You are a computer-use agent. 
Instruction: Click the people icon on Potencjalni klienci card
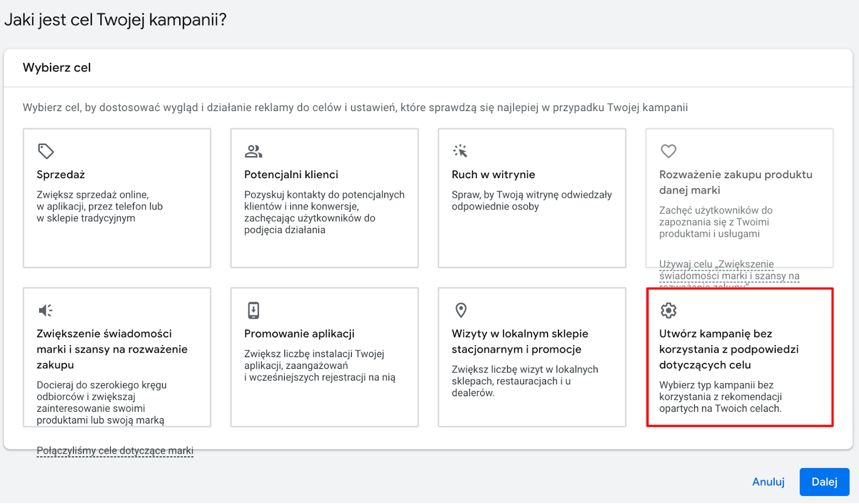coord(253,151)
